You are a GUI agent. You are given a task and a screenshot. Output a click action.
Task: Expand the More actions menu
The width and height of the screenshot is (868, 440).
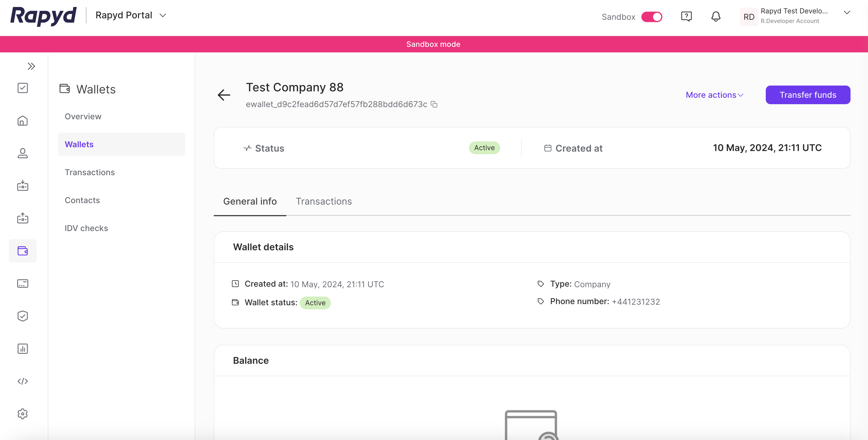coord(714,95)
